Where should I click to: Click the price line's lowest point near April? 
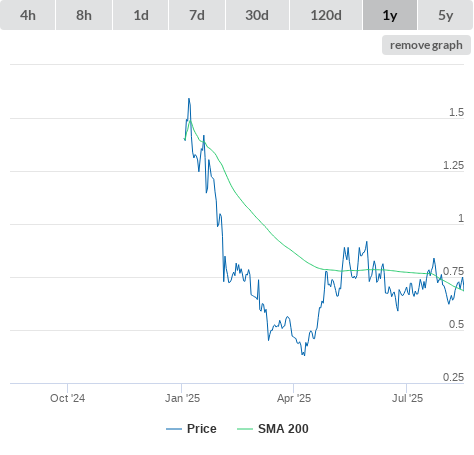[x=304, y=355]
